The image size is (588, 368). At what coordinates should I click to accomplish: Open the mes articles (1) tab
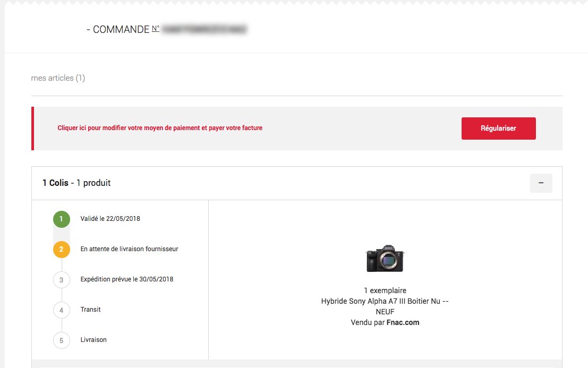pyautogui.click(x=58, y=78)
